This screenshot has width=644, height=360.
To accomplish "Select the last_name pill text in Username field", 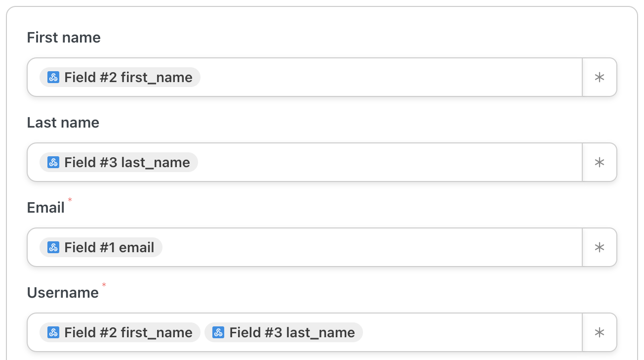I will pyautogui.click(x=292, y=333).
